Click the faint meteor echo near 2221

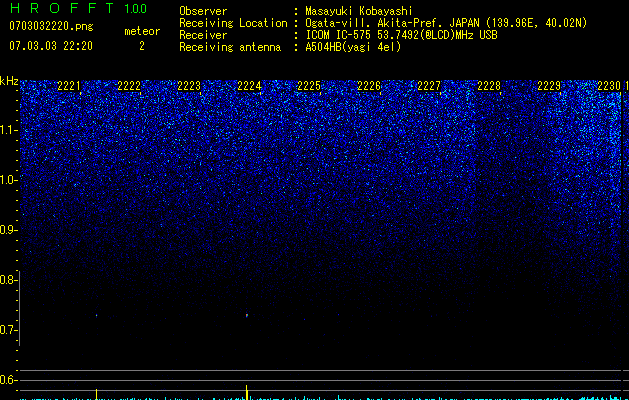96,315
